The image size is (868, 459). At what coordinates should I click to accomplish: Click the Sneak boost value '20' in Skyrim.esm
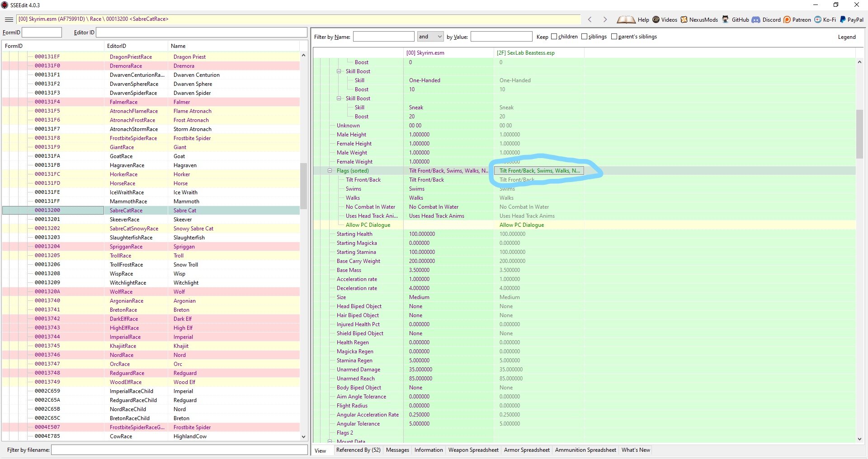(x=412, y=117)
